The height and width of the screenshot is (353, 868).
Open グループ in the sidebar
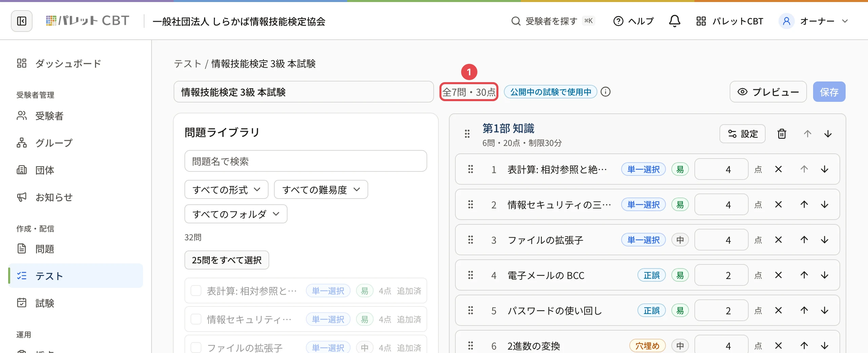coord(75,143)
